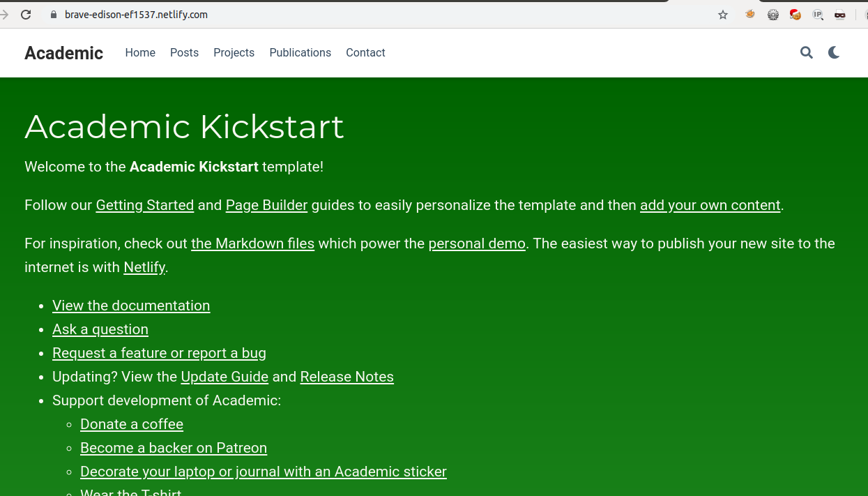The width and height of the screenshot is (868, 496).
Task: Open the Publications nav item
Action: (300, 53)
